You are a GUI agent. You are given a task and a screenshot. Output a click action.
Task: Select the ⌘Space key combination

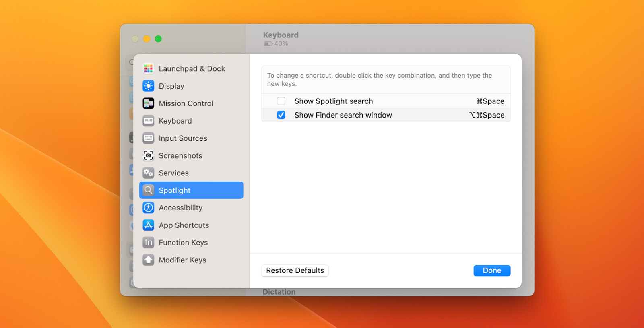tap(490, 101)
